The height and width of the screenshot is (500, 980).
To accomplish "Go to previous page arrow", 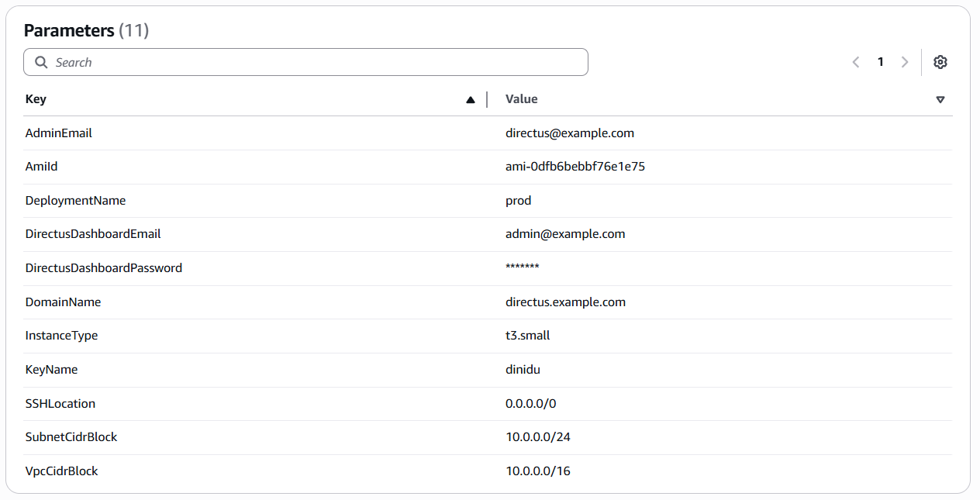I will pos(856,62).
